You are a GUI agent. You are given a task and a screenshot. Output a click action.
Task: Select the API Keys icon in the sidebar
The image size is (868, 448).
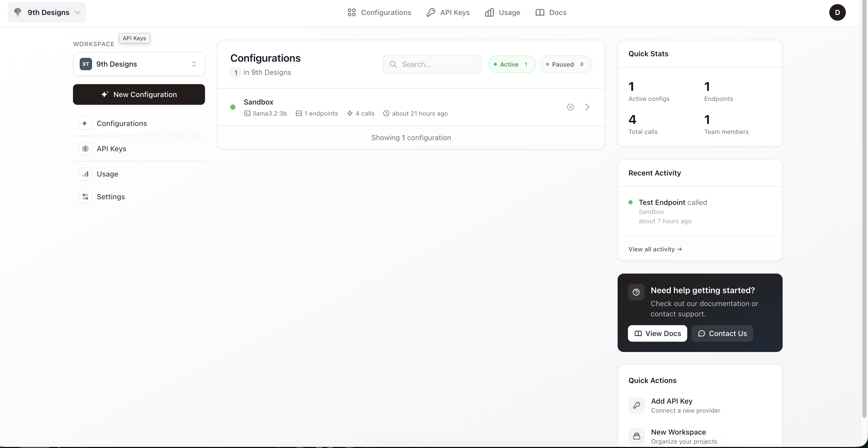tap(85, 149)
